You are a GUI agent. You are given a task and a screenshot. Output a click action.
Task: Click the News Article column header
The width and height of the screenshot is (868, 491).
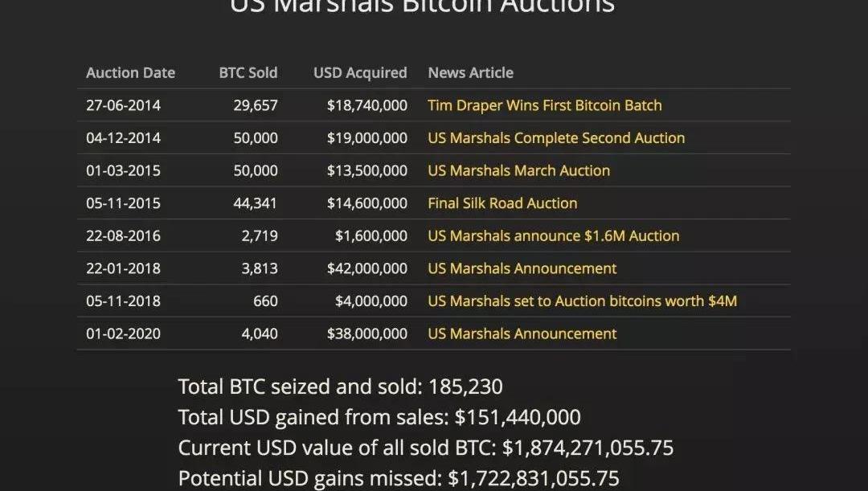(470, 72)
